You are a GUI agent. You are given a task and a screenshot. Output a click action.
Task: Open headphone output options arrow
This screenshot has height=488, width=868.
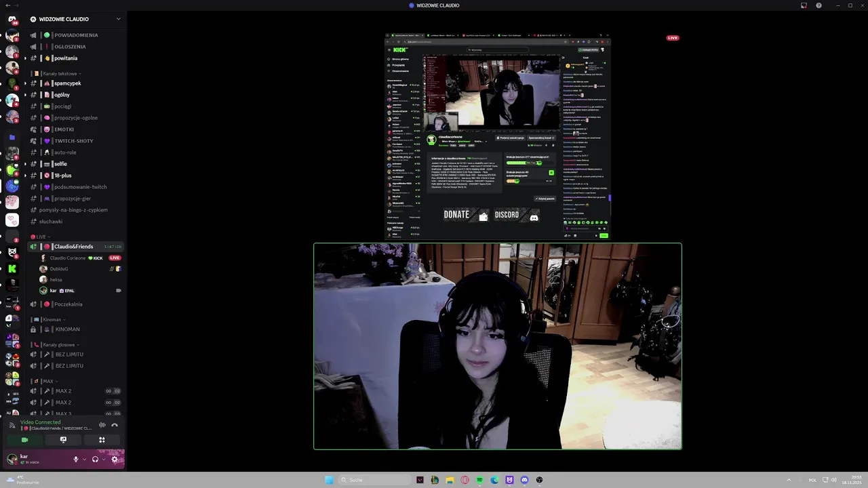pos(103,459)
